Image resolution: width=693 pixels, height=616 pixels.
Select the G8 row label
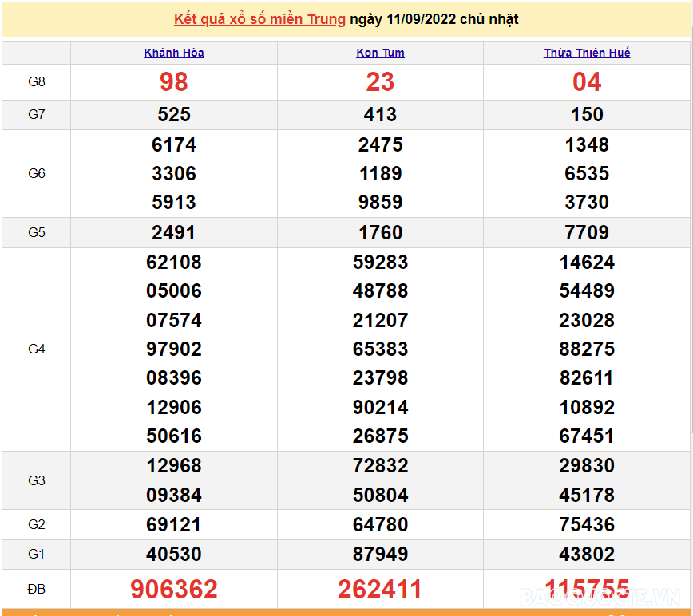[37, 82]
